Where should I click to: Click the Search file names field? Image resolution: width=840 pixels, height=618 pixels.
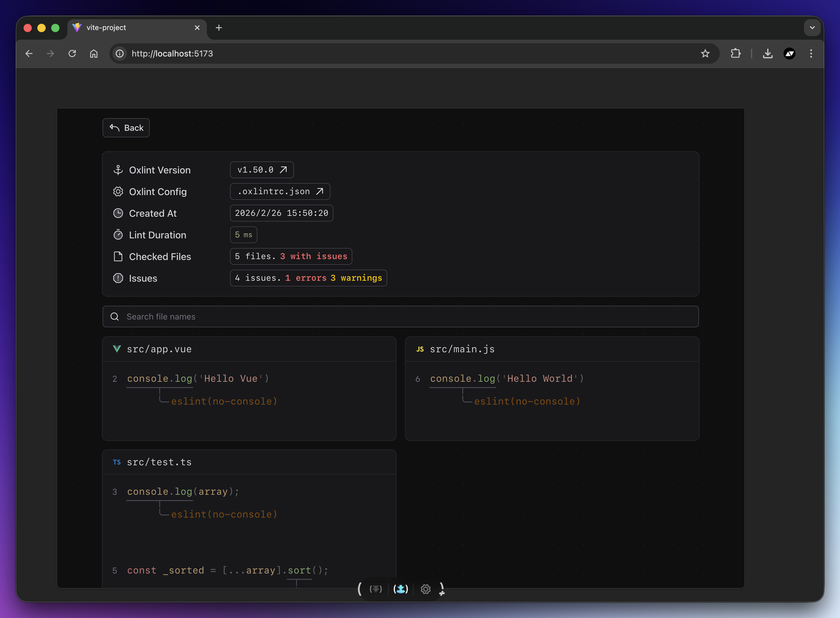[400, 317]
